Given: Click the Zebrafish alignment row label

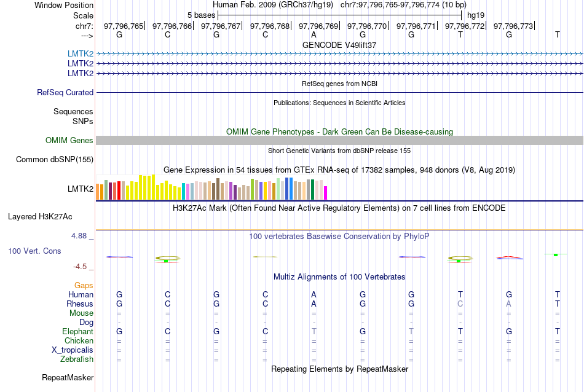Looking at the screenshot, I should (x=77, y=359).
